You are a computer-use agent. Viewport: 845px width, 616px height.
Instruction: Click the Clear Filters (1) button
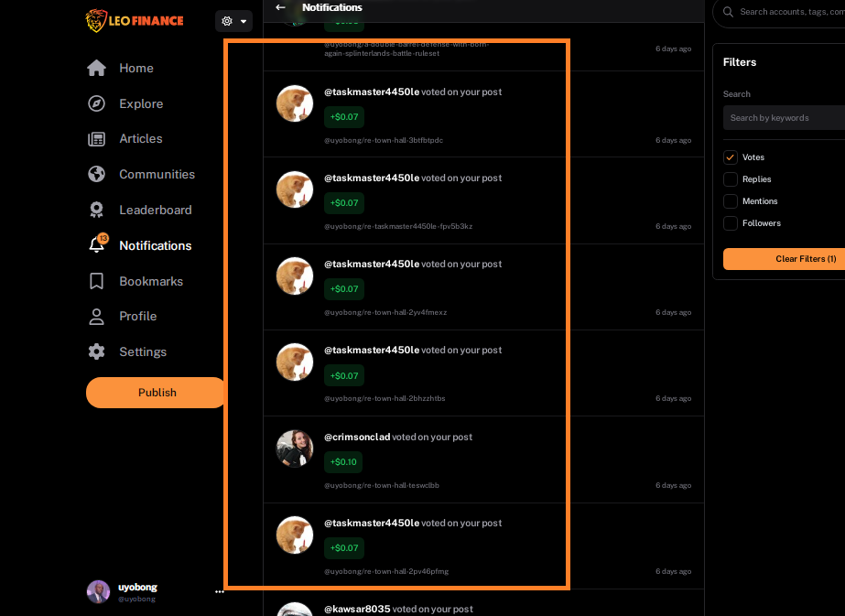[784, 259]
